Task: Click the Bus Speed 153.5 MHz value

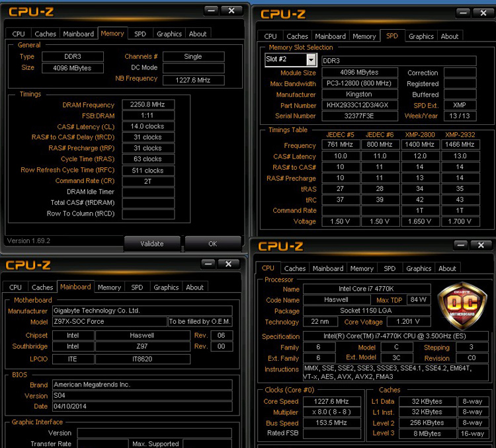Action: 332,423
